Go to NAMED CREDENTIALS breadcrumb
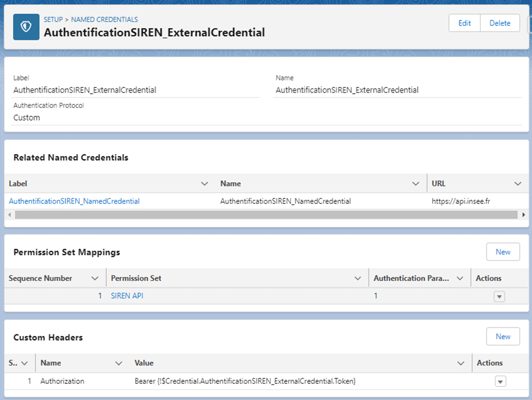The height and width of the screenshot is (400, 532). (x=104, y=19)
